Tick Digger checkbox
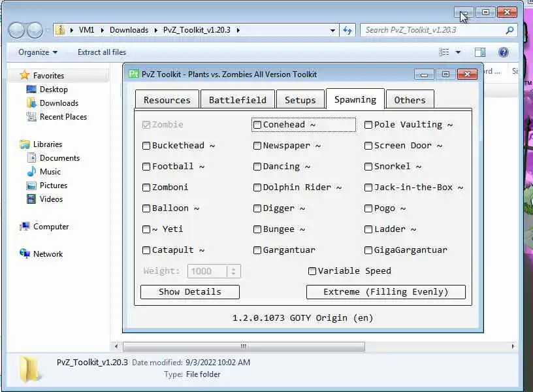 click(x=257, y=208)
